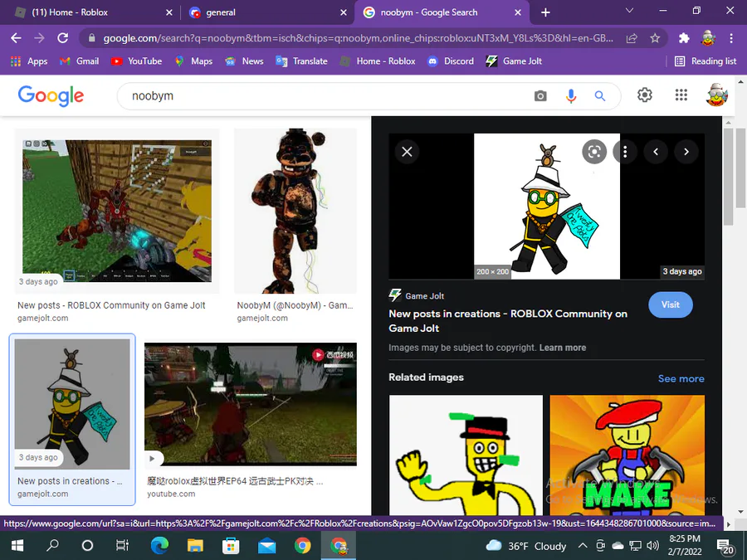Image resolution: width=747 pixels, height=560 pixels.
Task: Open the Reading list
Action: coord(705,61)
